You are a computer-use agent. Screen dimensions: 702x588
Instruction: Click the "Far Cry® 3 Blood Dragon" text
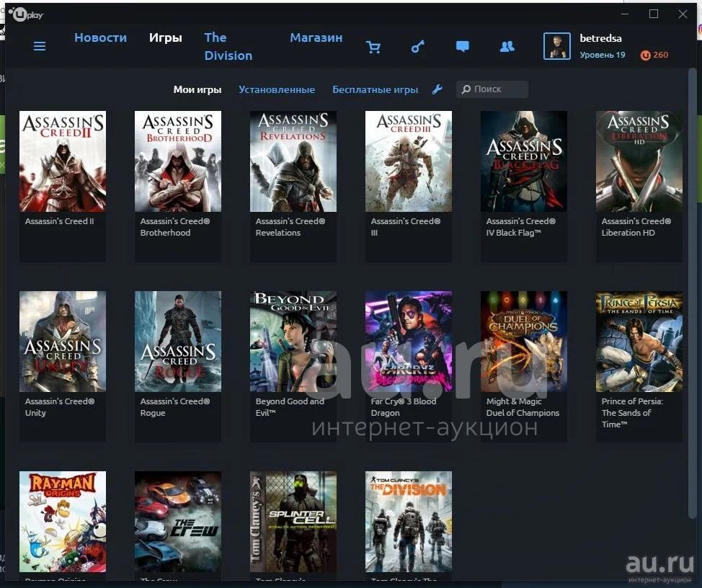tap(404, 407)
